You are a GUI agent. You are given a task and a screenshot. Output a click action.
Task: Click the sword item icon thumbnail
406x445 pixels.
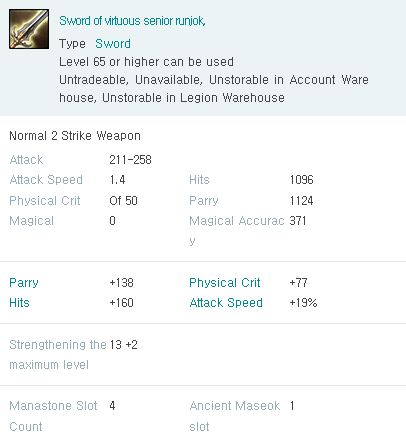(29, 29)
